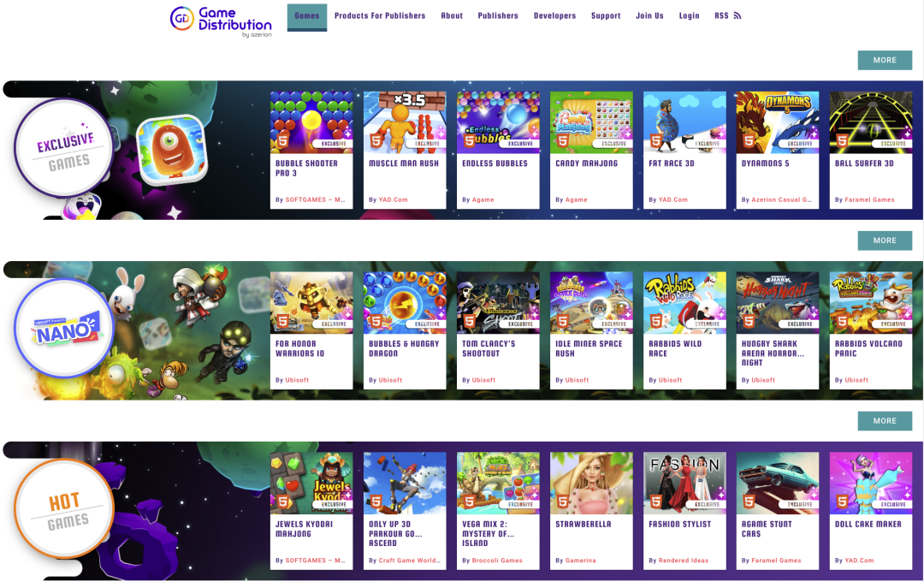This screenshot has width=924, height=582.
Task: Open Doll Cake Maker thumbnail
Action: [871, 483]
